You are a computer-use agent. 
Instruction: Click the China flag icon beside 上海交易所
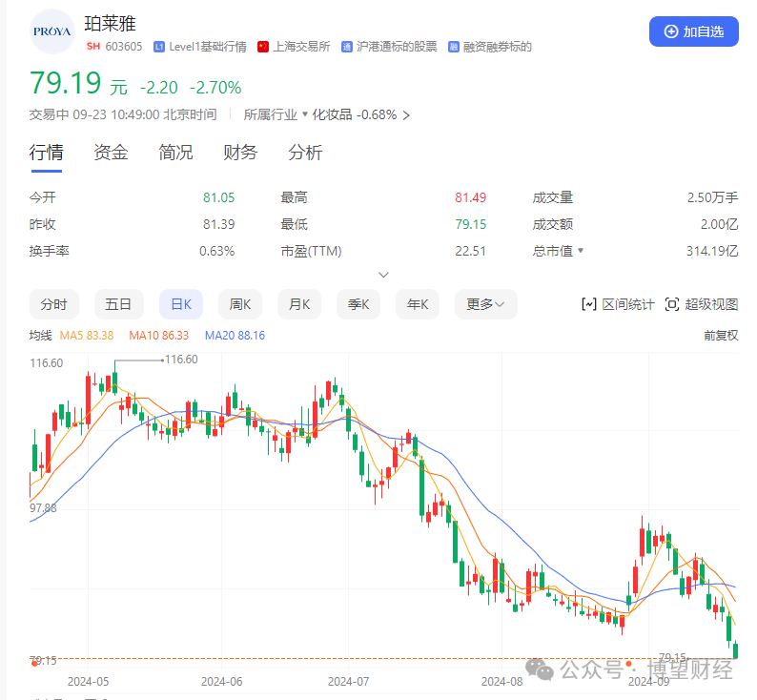[263, 47]
